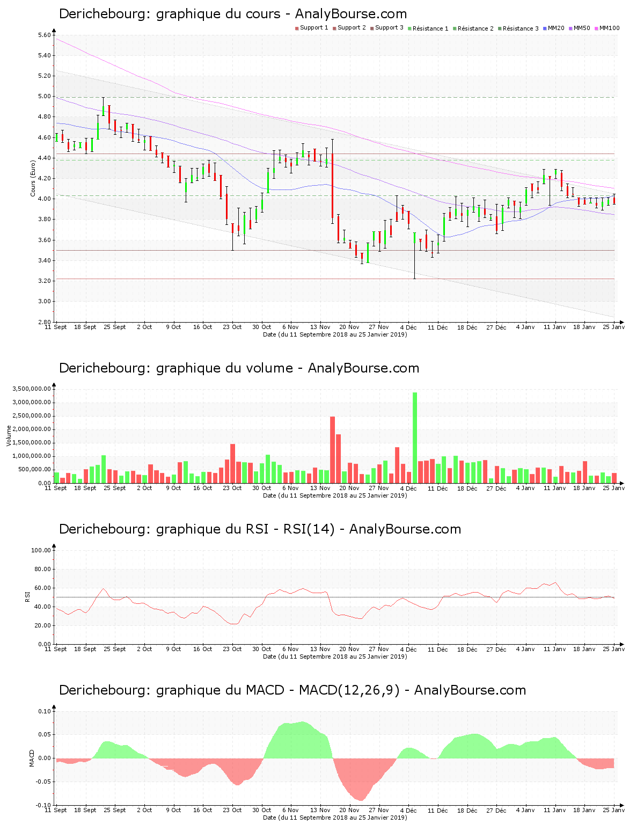This screenshot has width=644, height=832.
Task: Click the vertical 'RSI' axis label
Action: (x=27, y=597)
